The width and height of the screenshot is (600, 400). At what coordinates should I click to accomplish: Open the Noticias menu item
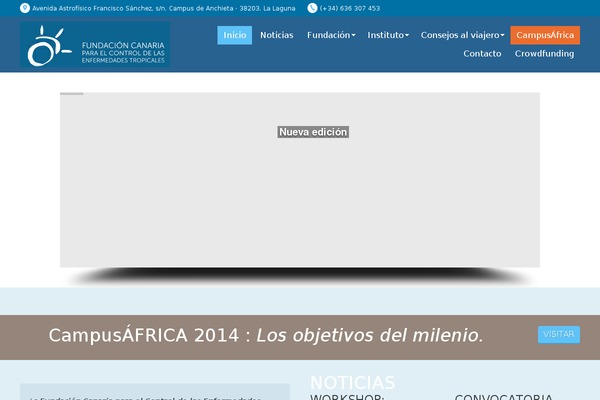[x=277, y=35]
